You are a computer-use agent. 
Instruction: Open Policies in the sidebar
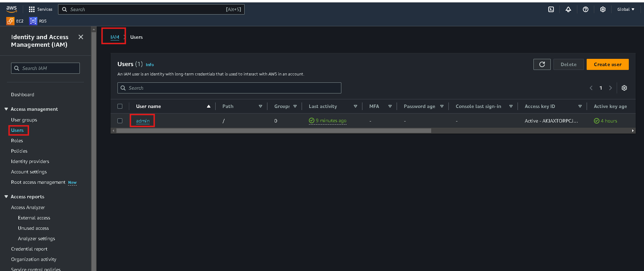(x=19, y=151)
